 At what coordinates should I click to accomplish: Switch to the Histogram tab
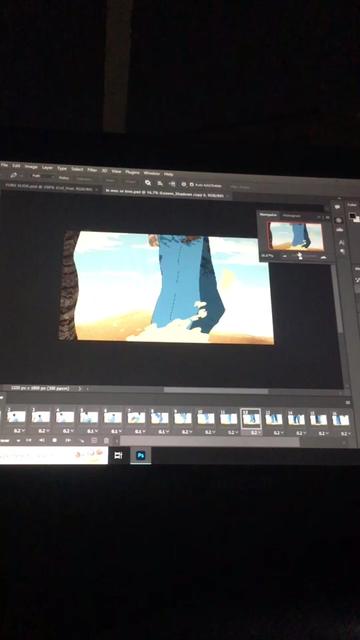click(x=291, y=216)
